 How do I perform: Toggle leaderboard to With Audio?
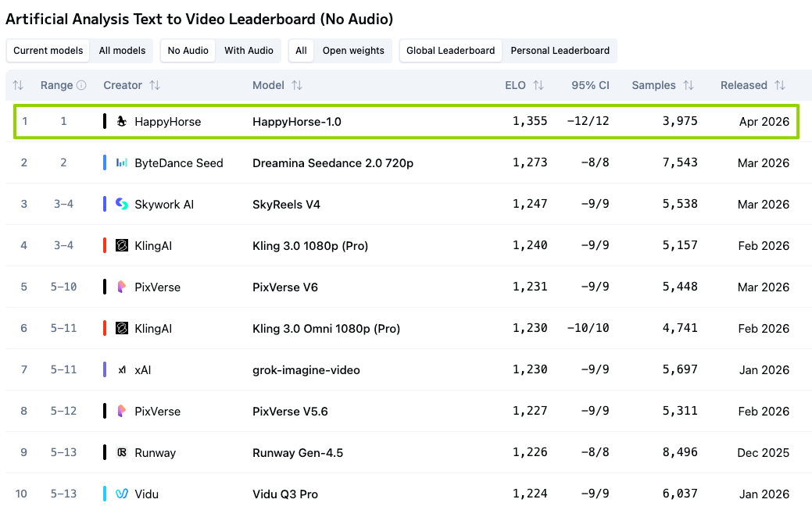tap(249, 51)
